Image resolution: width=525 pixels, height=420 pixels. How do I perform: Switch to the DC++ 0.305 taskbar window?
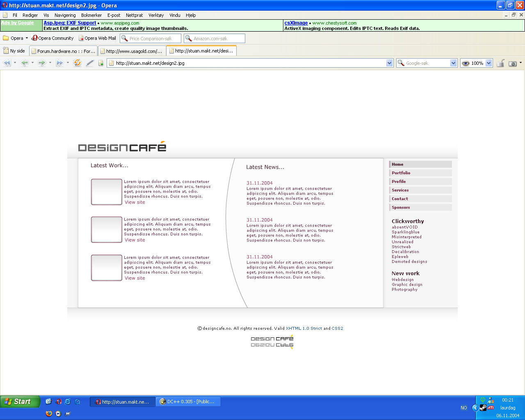pos(188,402)
